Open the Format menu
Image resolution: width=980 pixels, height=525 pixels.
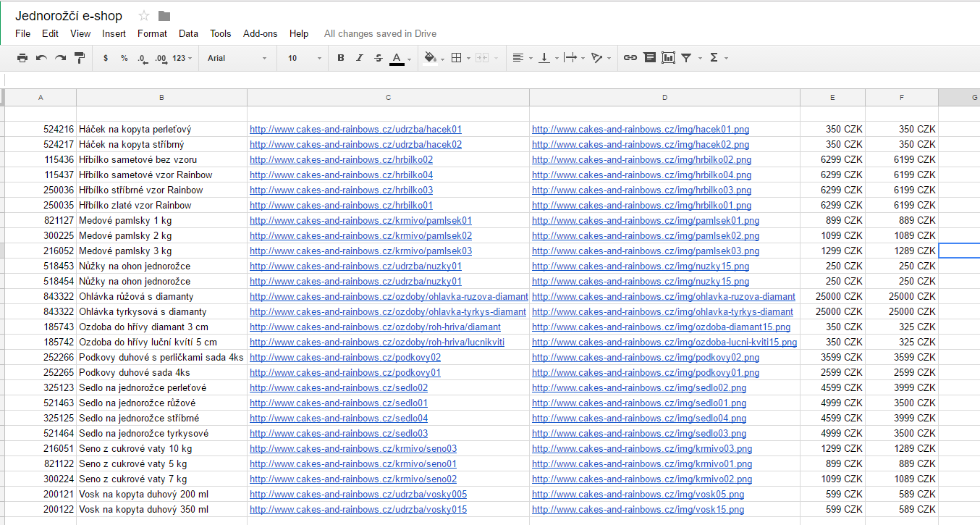pos(152,33)
